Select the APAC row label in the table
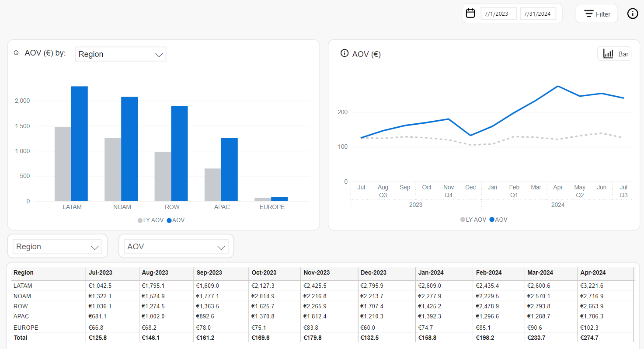The height and width of the screenshot is (349, 644). coord(21,316)
